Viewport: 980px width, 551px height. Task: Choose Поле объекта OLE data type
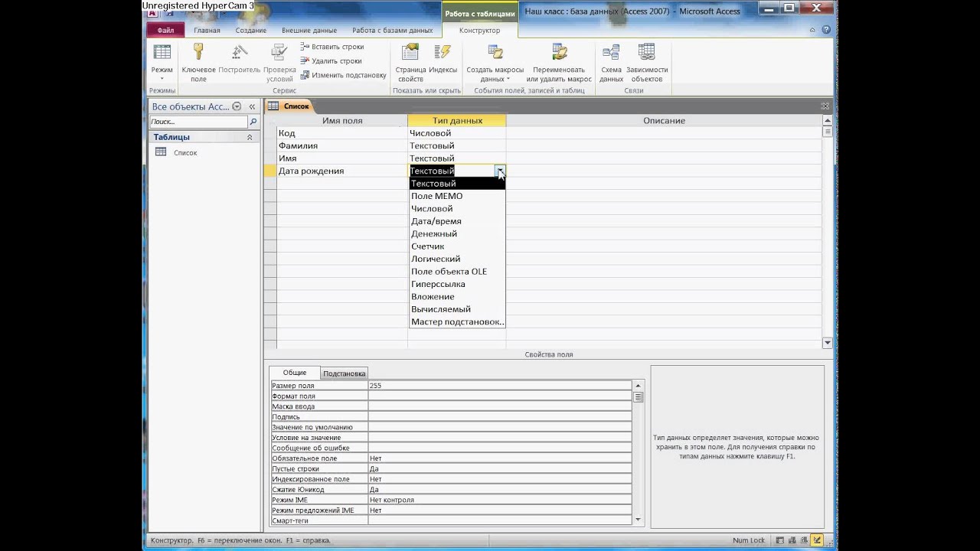457,272
